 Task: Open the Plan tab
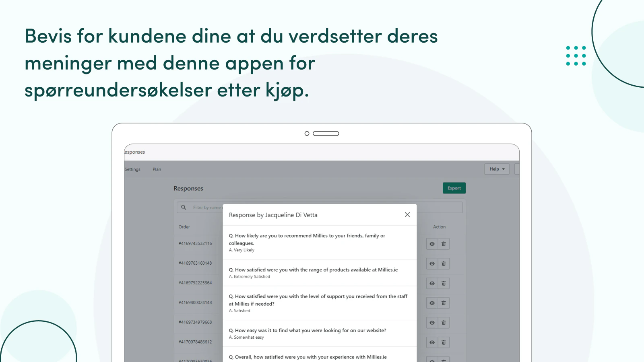click(157, 169)
